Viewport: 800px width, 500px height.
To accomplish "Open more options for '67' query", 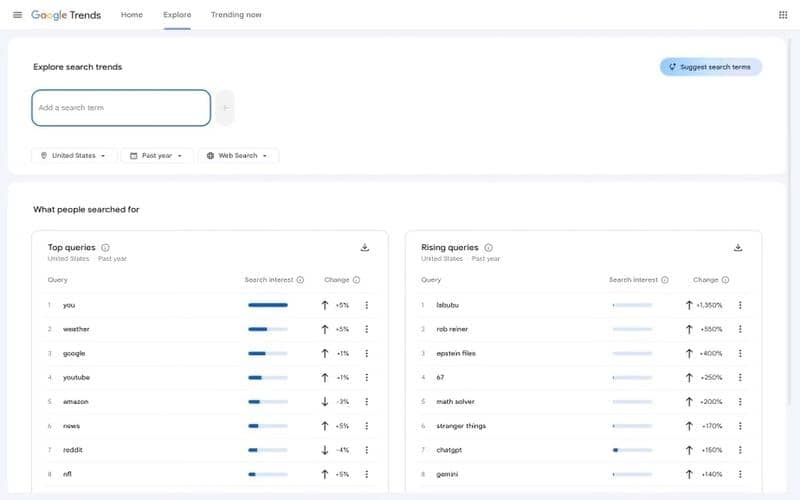I will [x=740, y=378].
